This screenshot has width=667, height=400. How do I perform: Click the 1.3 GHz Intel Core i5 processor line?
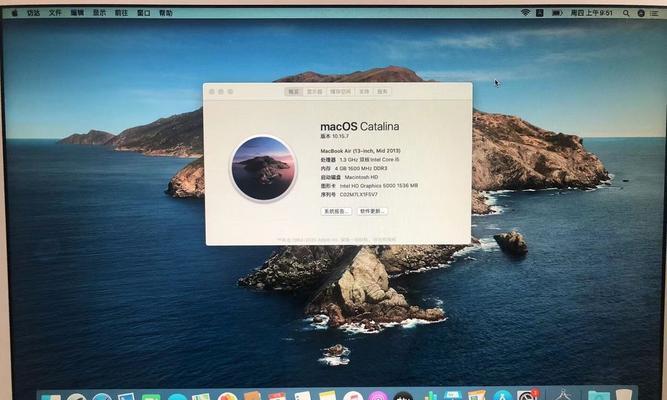coord(359,160)
